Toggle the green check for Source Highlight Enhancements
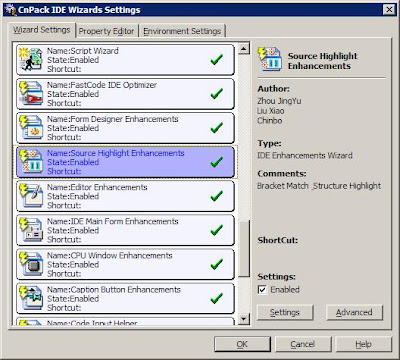 coord(217,162)
